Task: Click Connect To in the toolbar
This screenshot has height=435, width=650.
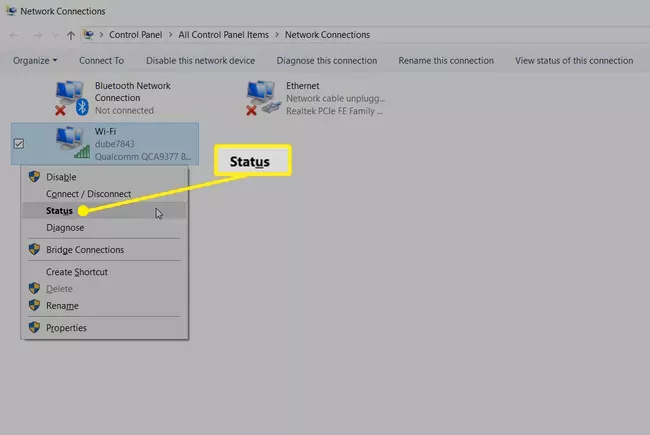Action: (x=102, y=61)
